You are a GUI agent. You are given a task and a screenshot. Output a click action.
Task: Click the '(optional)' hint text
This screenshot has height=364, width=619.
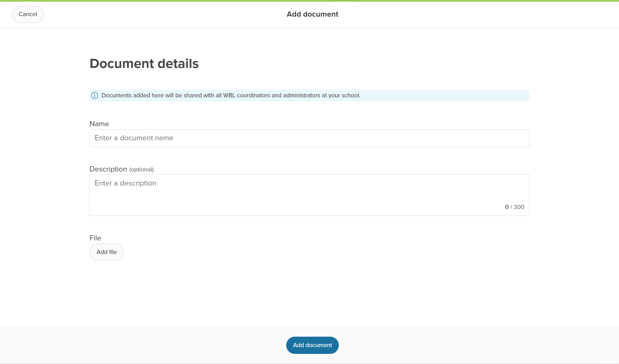point(141,170)
